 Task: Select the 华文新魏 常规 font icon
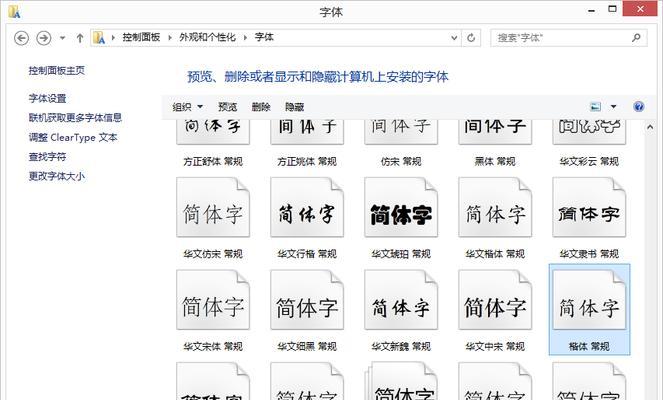(401, 300)
